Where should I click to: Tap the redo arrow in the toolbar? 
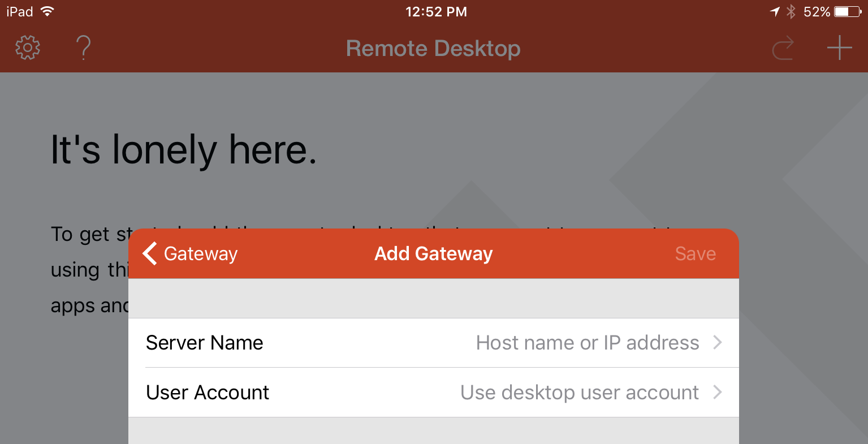tap(783, 48)
